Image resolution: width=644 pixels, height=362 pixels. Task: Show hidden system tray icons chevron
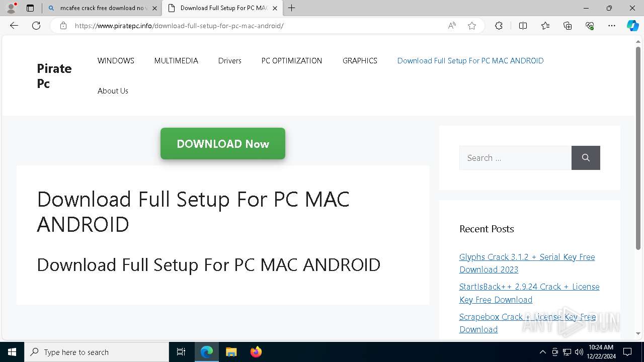[542, 352]
